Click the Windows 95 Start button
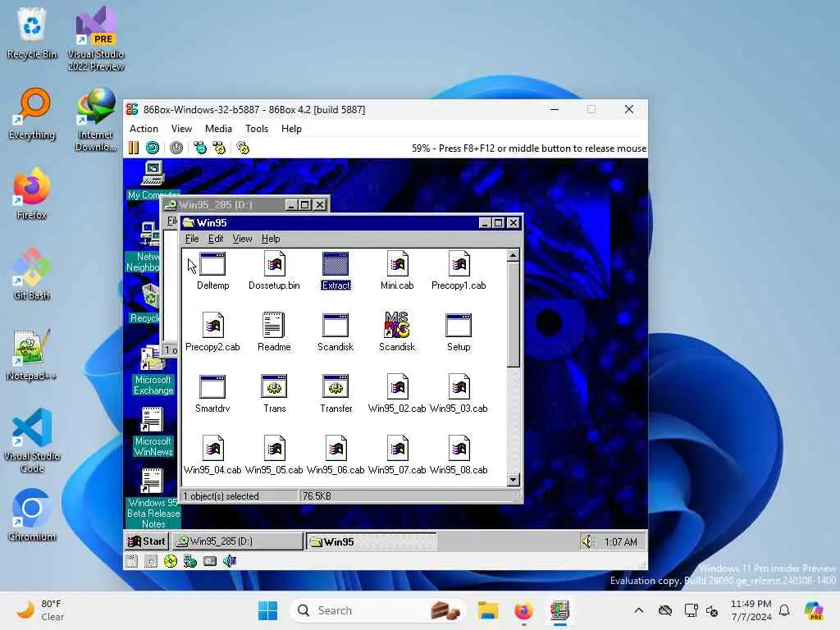Viewport: 840px width, 630px height. (x=147, y=541)
